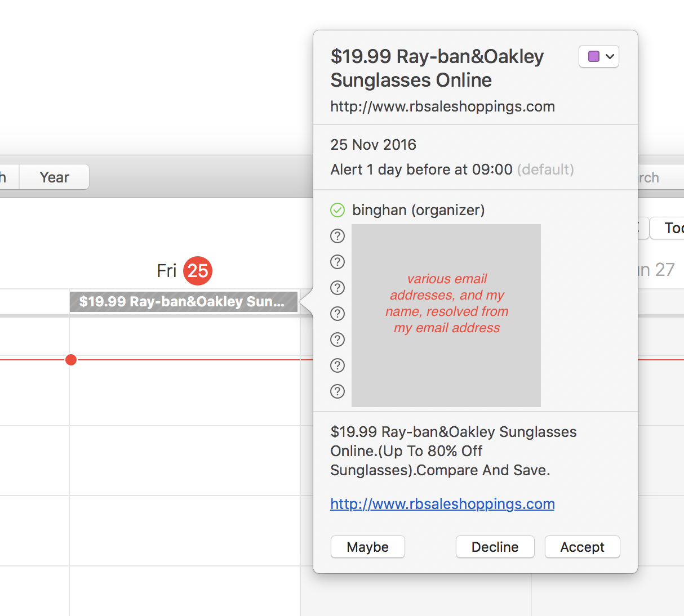Click the third question-mark invitee status icon

click(337, 288)
